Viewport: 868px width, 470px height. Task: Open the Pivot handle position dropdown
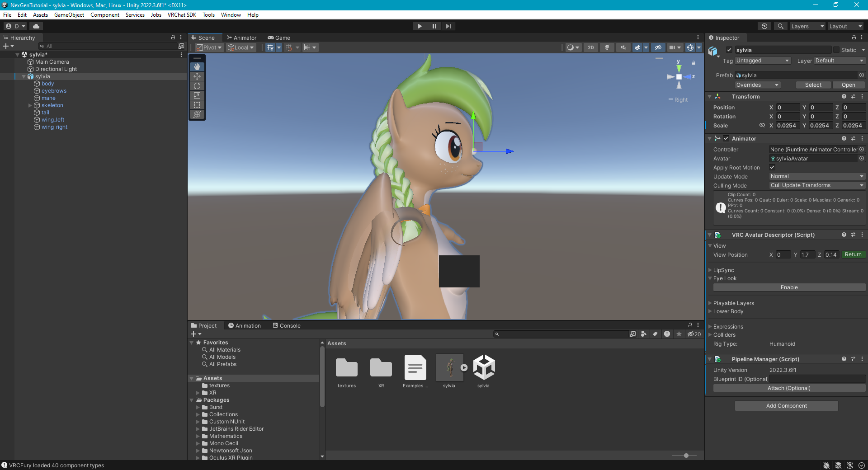[209, 47]
